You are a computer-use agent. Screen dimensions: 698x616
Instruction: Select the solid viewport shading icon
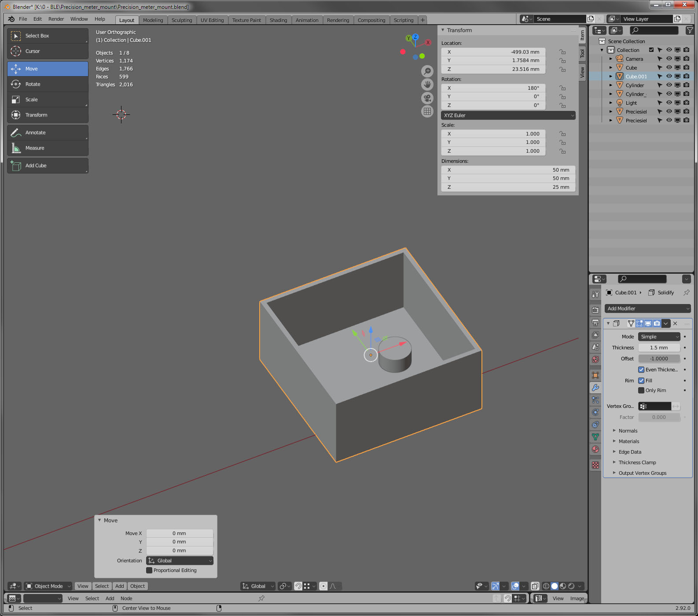[x=555, y=586]
